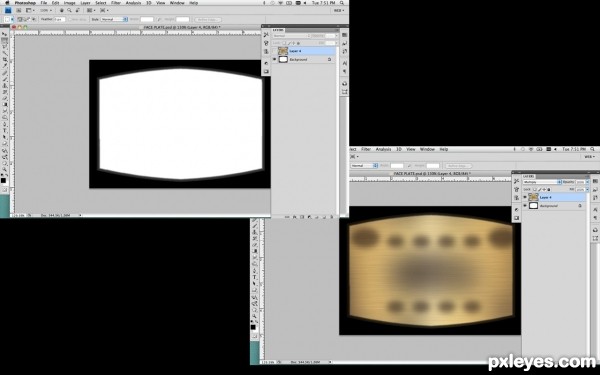The image size is (600, 375).
Task: Select the Pen tool in upper-left toolbox
Action: (5, 124)
